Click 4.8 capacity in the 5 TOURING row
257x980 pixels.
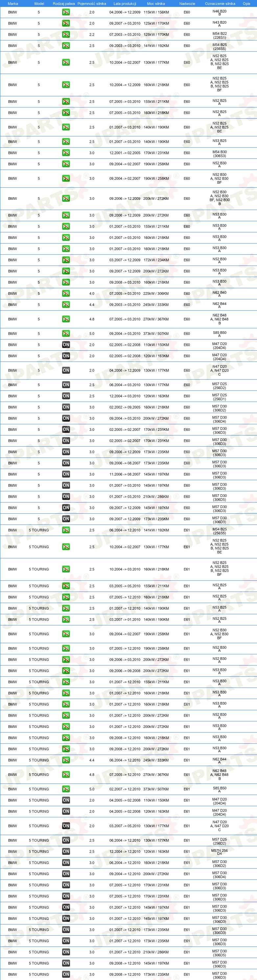(92, 775)
